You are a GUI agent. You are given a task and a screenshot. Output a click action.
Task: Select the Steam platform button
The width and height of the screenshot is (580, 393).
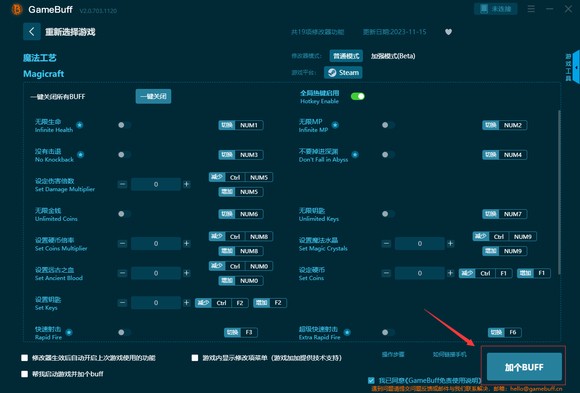[x=343, y=73]
